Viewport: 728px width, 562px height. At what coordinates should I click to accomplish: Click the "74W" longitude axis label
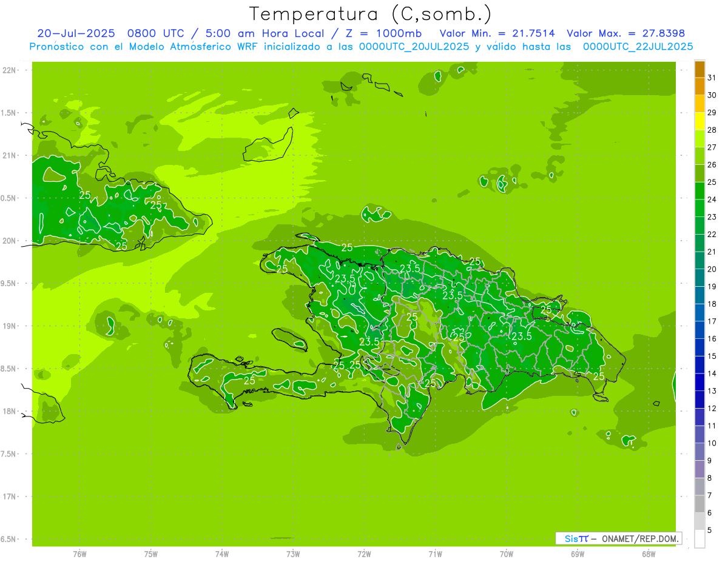tap(222, 554)
